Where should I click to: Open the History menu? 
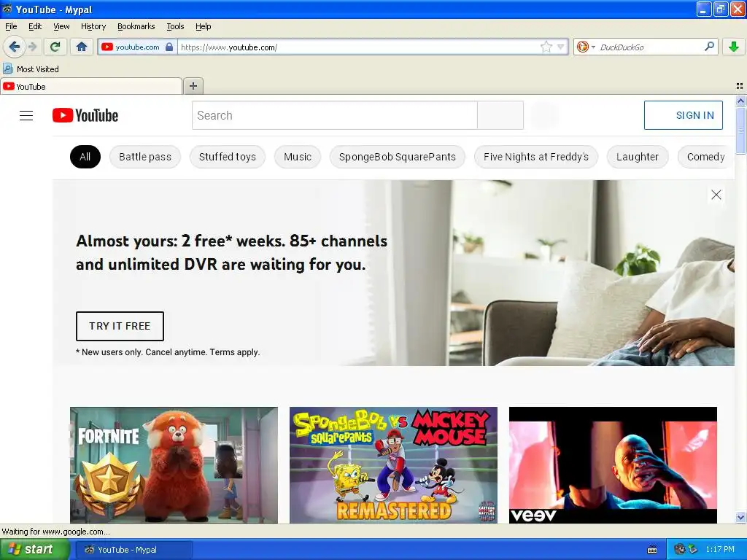tap(93, 26)
